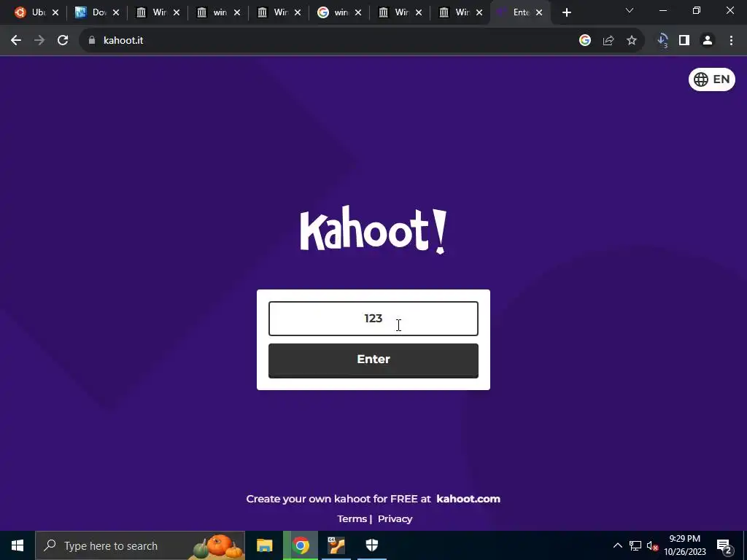Screen dimensions: 747x560
Task: Close the Google search tab
Action: click(x=358, y=13)
